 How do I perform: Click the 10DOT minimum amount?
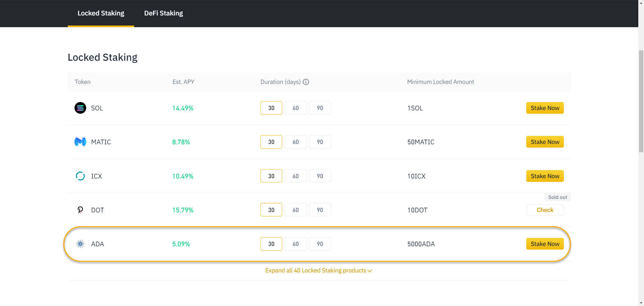[x=417, y=210]
